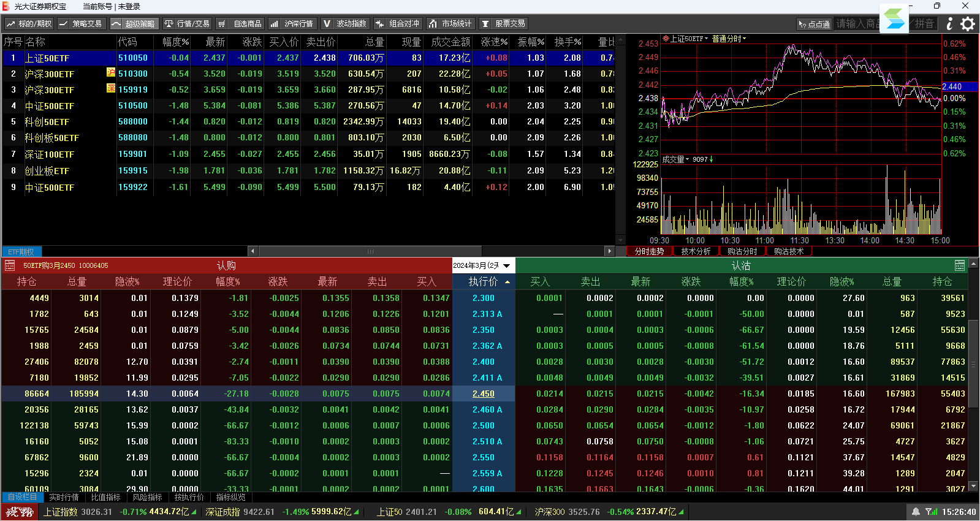Switch to the 购沽技术 chart tab
Screen dimensions: 980x521
(788, 251)
